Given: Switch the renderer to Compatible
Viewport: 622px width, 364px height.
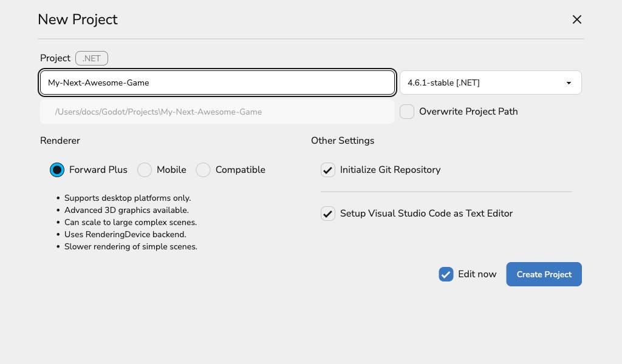Looking at the screenshot, I should [203, 170].
